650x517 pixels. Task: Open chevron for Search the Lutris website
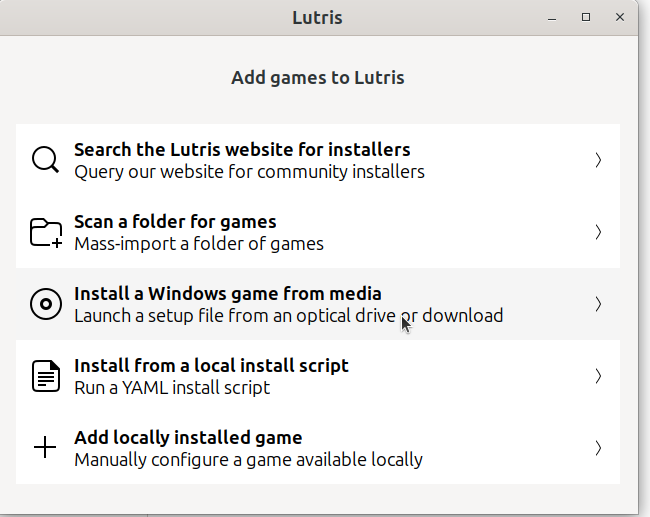tap(598, 160)
